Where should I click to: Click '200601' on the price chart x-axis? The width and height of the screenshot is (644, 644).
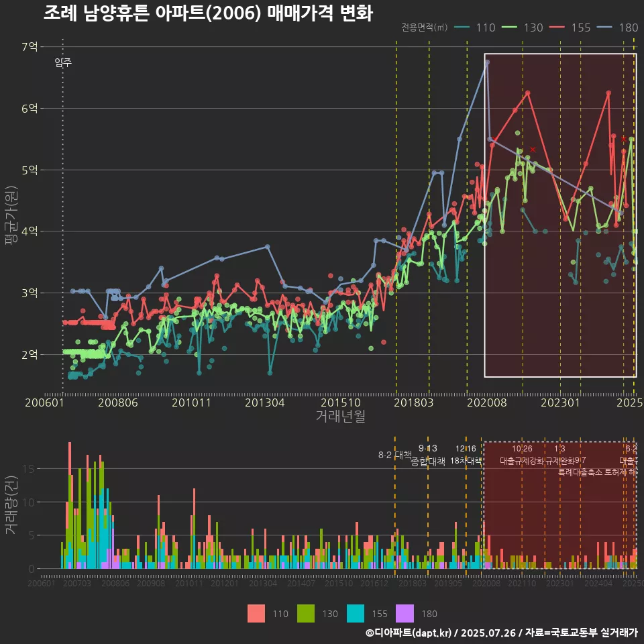[x=44, y=402]
